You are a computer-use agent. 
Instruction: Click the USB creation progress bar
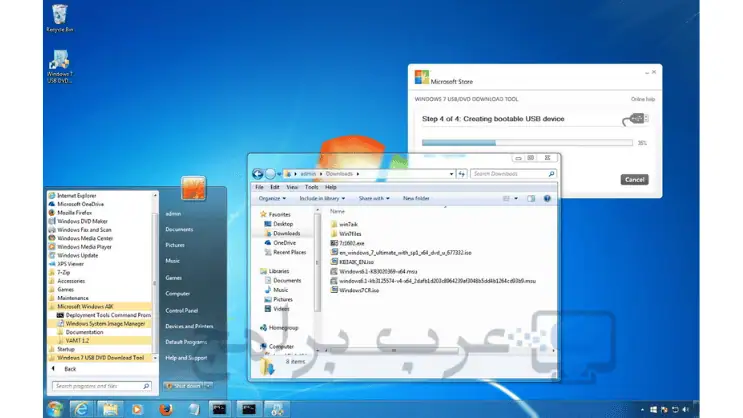(527, 143)
